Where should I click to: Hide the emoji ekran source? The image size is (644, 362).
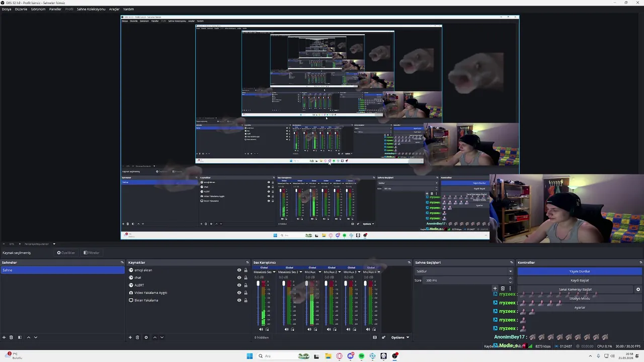[x=239, y=270]
